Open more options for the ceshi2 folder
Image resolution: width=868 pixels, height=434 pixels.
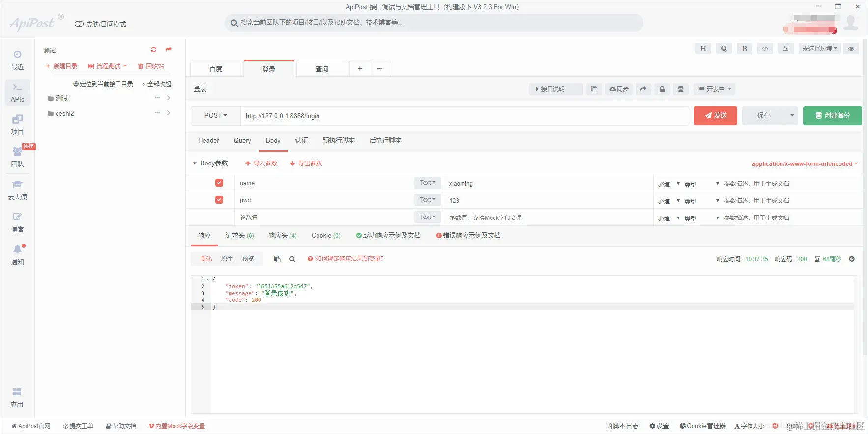coord(157,113)
